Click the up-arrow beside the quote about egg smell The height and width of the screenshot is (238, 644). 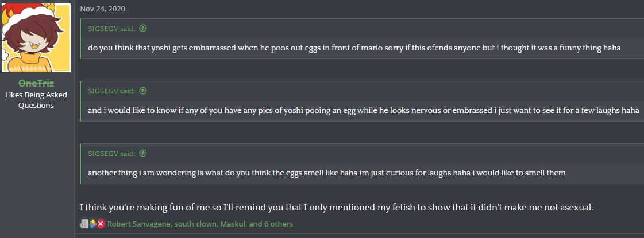(143, 153)
